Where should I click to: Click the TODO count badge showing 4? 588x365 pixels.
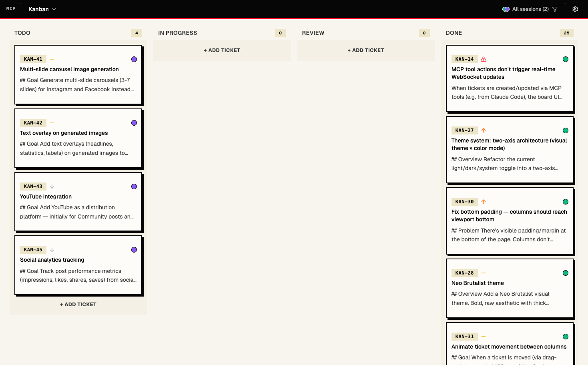136,33
